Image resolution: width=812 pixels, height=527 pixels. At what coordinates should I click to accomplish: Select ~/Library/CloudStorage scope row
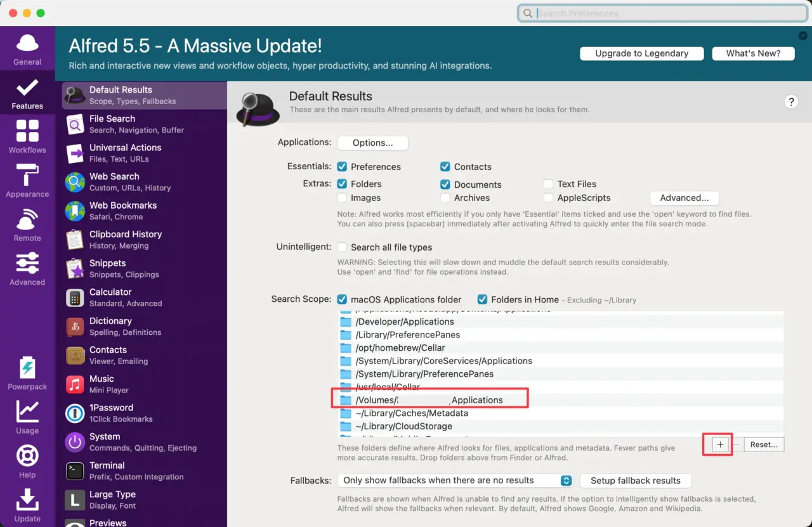(x=560, y=426)
